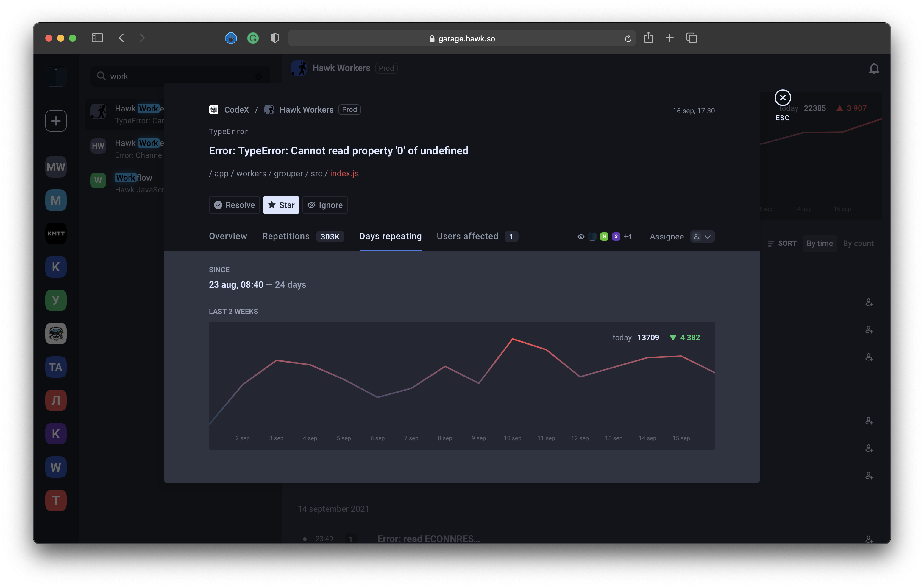
Task: Click the 10 sep peak on chart
Action: pyautogui.click(x=512, y=339)
